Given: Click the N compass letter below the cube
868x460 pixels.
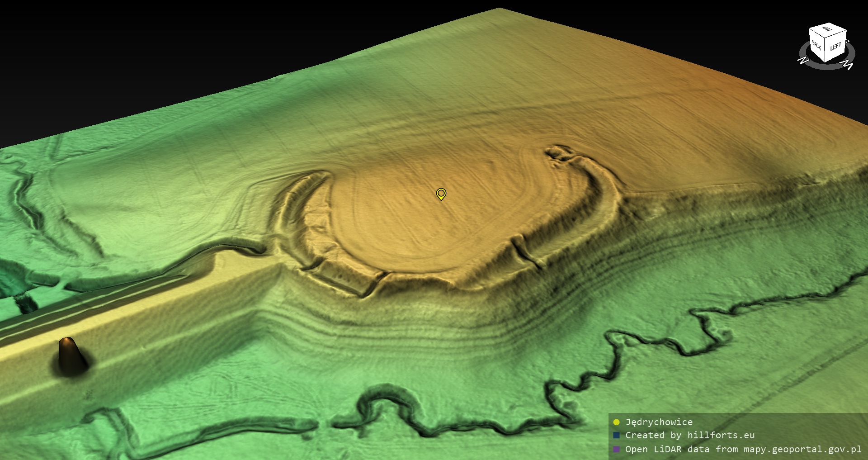Looking at the screenshot, I should pos(803,60).
